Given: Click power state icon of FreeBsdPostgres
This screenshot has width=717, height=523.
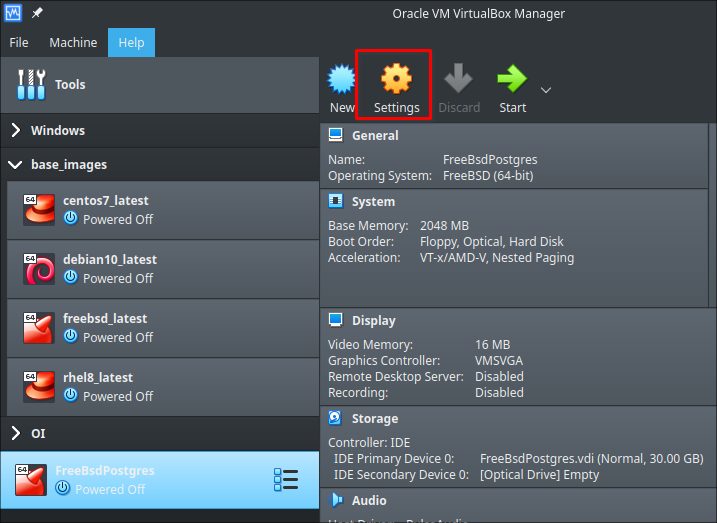Looking at the screenshot, I should pyautogui.click(x=63, y=488).
